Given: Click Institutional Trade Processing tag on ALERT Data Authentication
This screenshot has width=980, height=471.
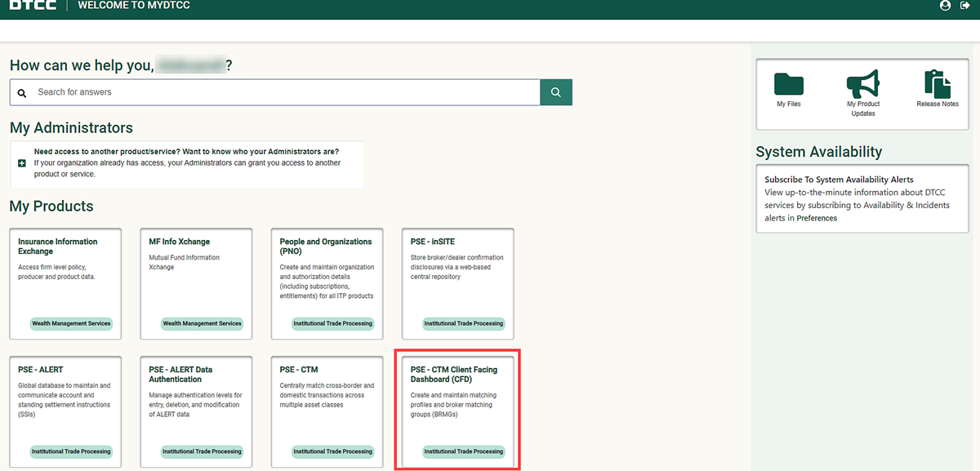Looking at the screenshot, I should [x=202, y=451].
